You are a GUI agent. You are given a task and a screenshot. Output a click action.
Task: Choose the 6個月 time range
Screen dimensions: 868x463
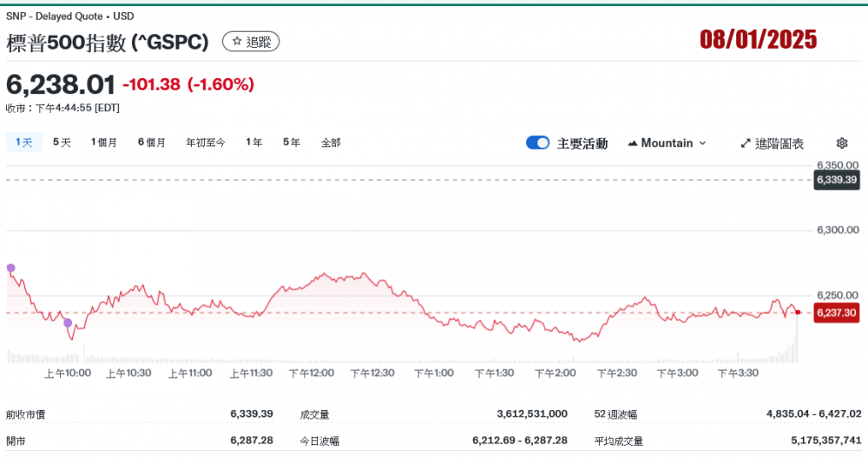point(151,142)
